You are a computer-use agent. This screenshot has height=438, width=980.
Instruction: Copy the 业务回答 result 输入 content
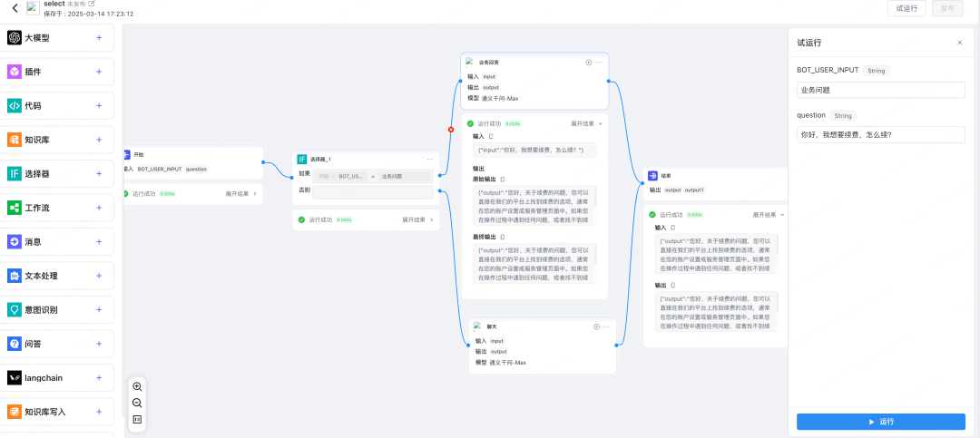pyautogui.click(x=491, y=136)
